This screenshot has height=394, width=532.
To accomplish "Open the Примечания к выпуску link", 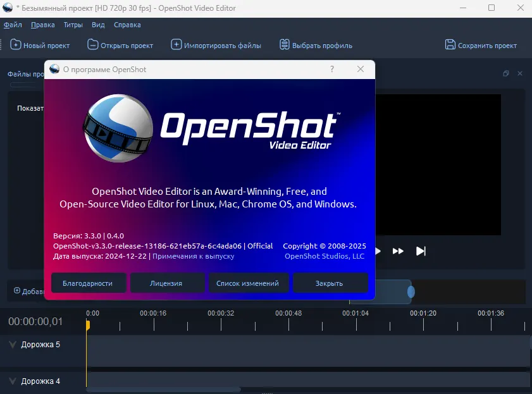I will 194,256.
